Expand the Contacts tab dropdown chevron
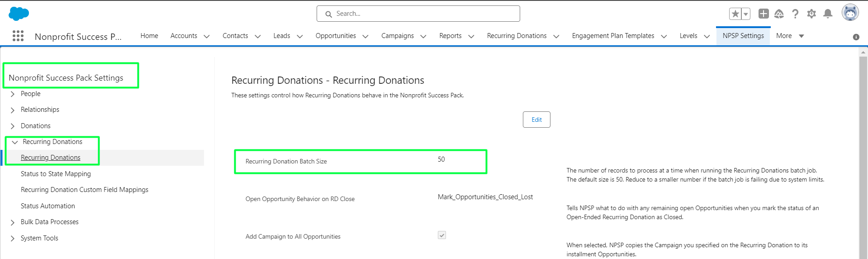 click(258, 36)
